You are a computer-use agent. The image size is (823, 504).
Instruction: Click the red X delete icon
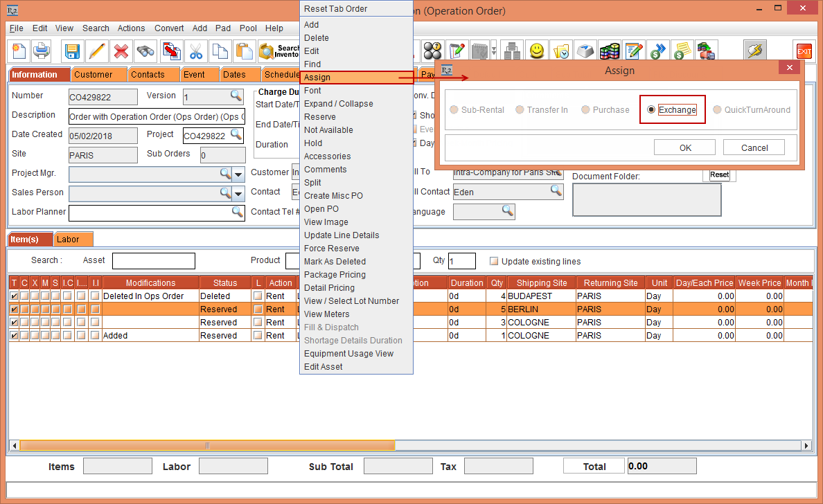pos(121,51)
